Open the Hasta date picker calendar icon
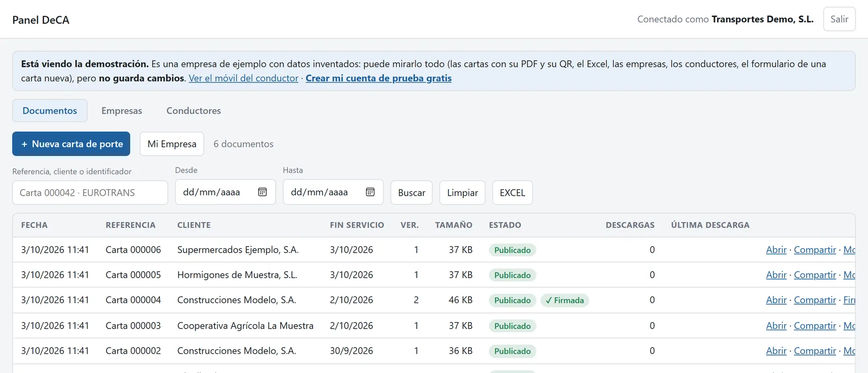 (x=371, y=192)
